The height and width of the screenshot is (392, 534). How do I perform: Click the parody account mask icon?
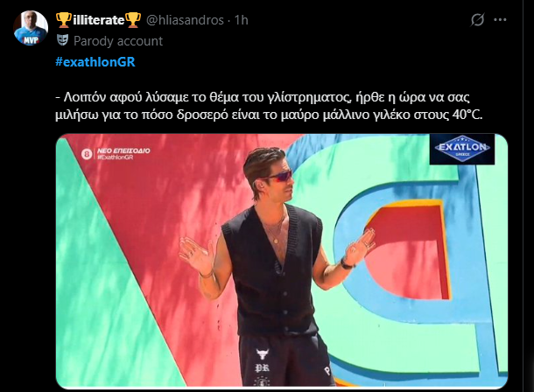click(x=62, y=40)
